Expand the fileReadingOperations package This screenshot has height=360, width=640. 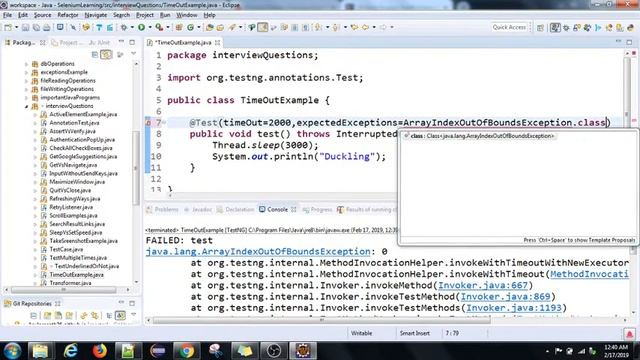pos(27,81)
